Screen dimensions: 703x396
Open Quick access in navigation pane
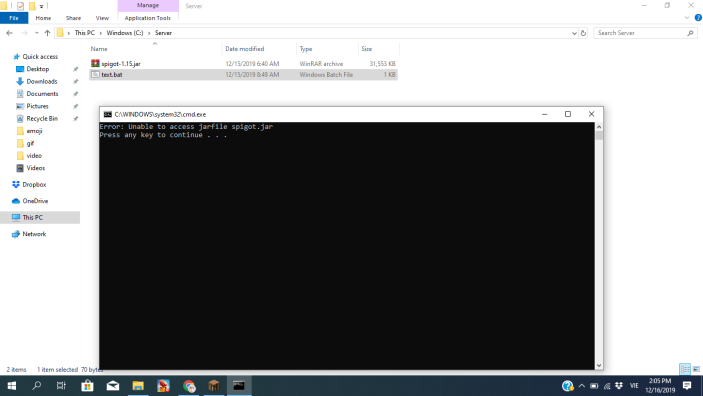pos(40,57)
